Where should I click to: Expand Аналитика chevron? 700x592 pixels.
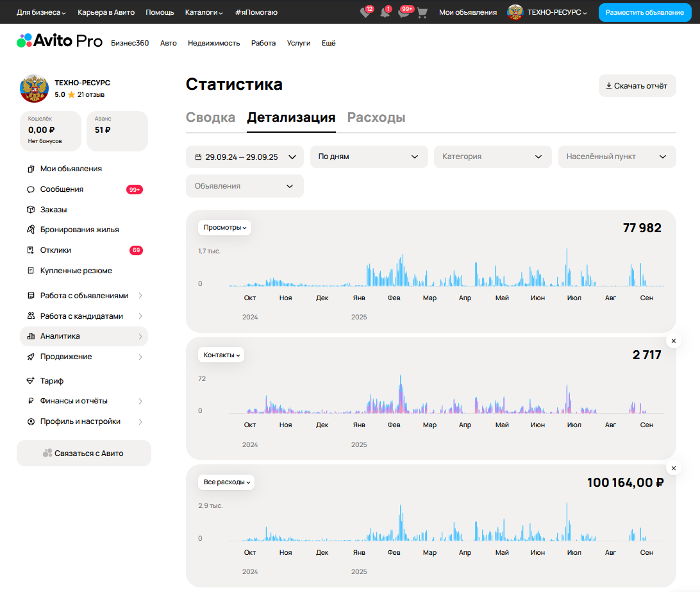[x=140, y=337]
